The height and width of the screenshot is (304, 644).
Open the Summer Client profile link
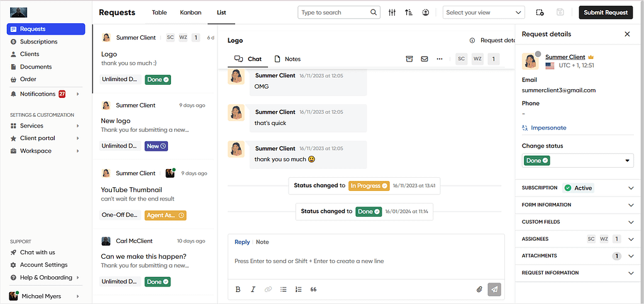[x=565, y=57]
